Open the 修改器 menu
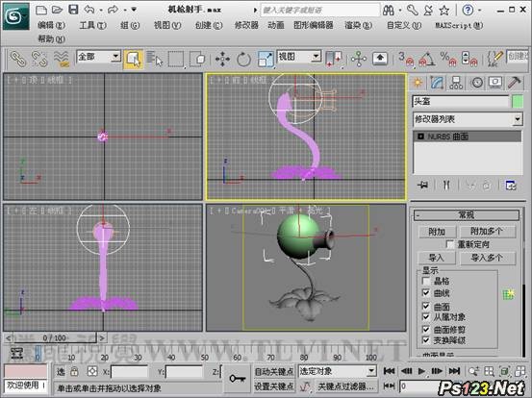The image size is (532, 398). [x=246, y=25]
